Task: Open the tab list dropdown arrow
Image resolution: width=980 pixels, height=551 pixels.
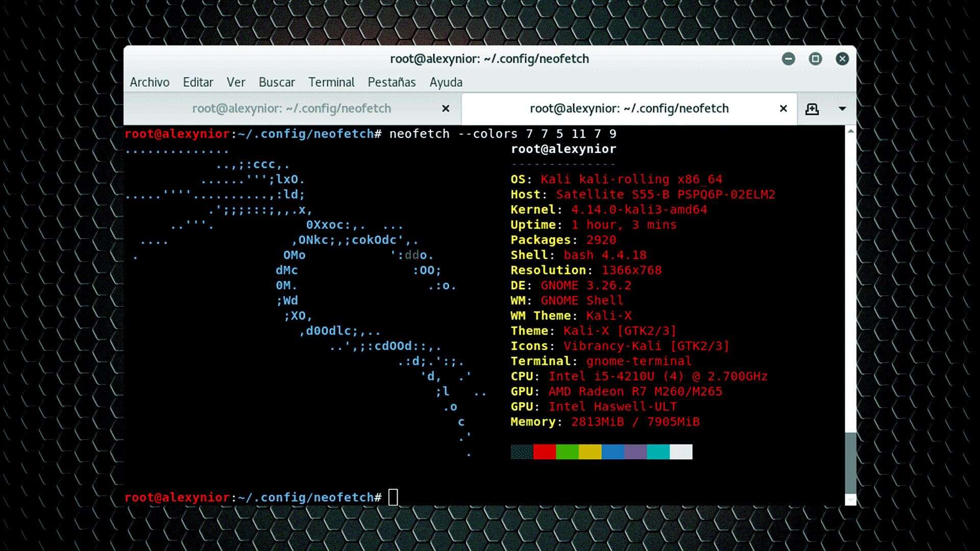Action: tap(842, 109)
